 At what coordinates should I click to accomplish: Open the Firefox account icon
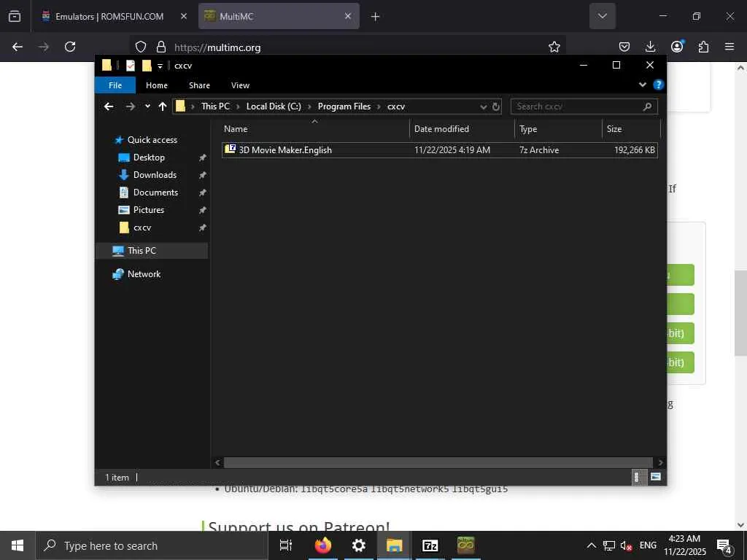[677, 46]
